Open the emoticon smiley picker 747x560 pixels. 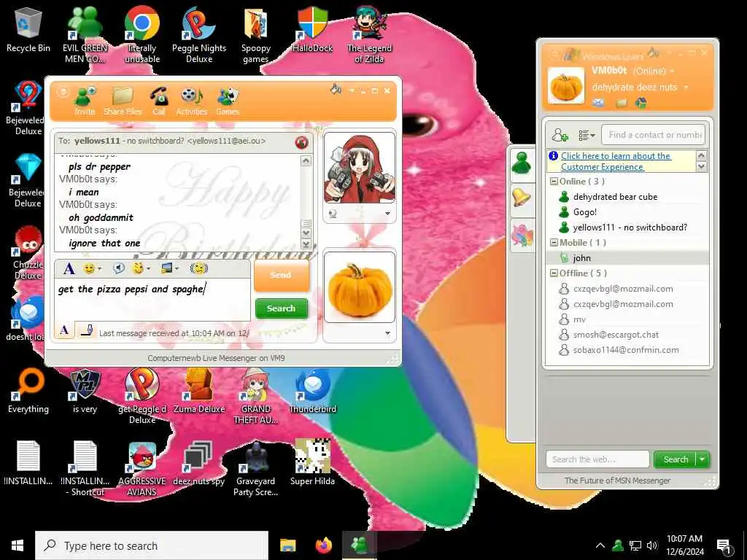tap(88, 268)
